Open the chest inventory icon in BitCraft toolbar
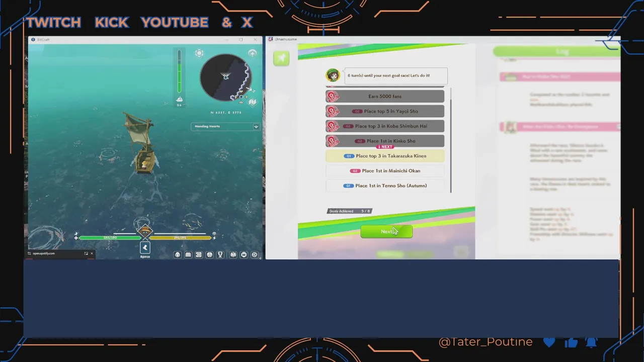The height and width of the screenshot is (362, 644). (x=188, y=255)
